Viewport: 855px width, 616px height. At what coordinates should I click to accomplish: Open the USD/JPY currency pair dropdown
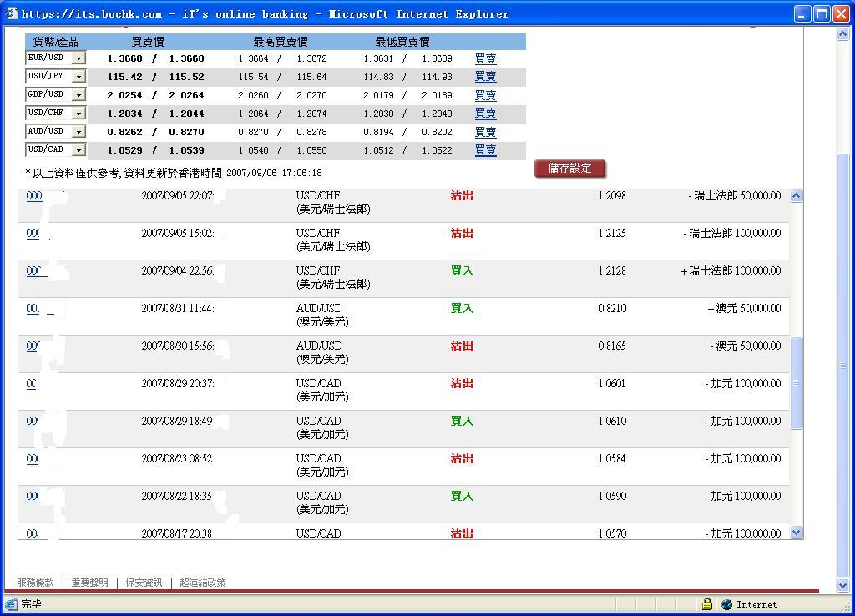[79, 76]
